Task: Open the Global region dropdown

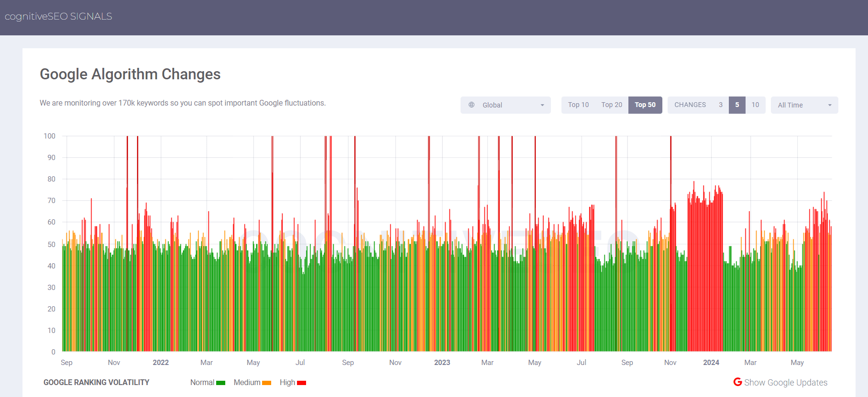Action: pos(505,105)
